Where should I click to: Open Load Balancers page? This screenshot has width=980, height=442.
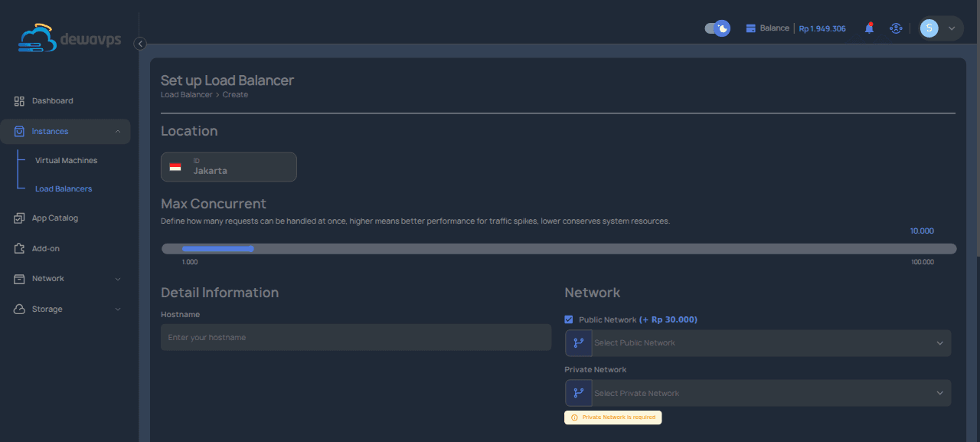coord(64,188)
